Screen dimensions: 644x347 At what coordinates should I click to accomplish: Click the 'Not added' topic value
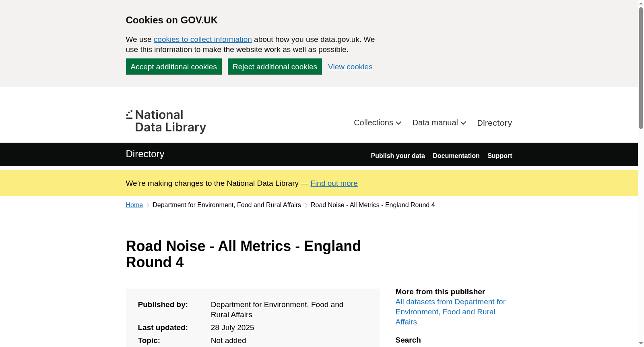[x=228, y=341]
